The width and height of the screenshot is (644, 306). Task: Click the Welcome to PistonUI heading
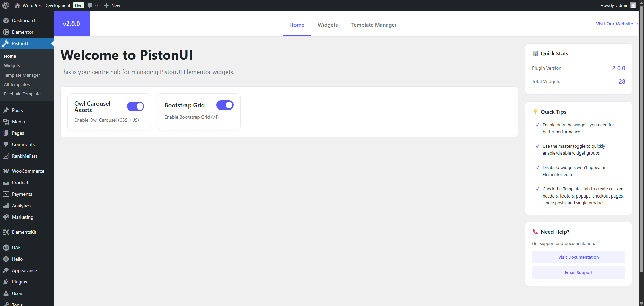[126, 55]
